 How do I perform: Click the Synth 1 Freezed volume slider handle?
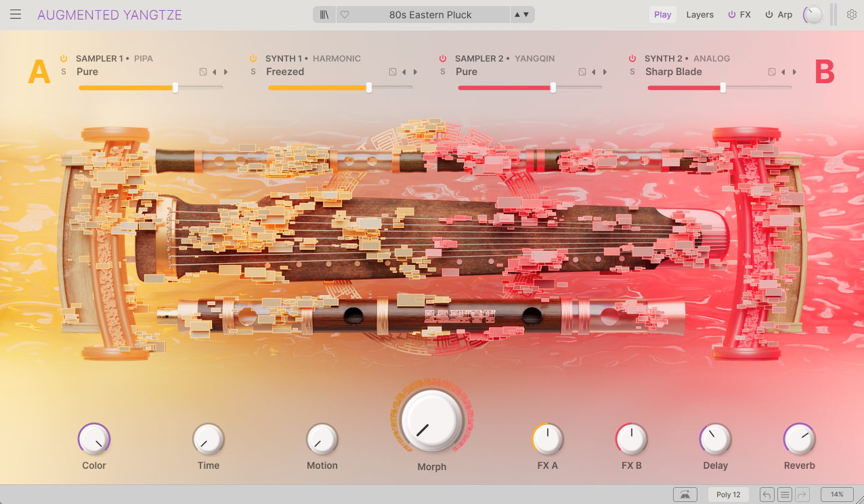click(369, 87)
